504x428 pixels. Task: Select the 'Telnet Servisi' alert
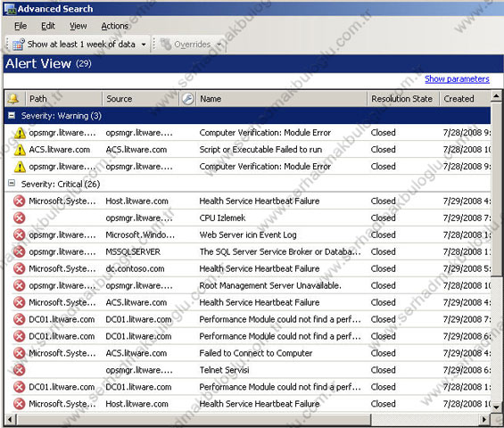coord(224,370)
